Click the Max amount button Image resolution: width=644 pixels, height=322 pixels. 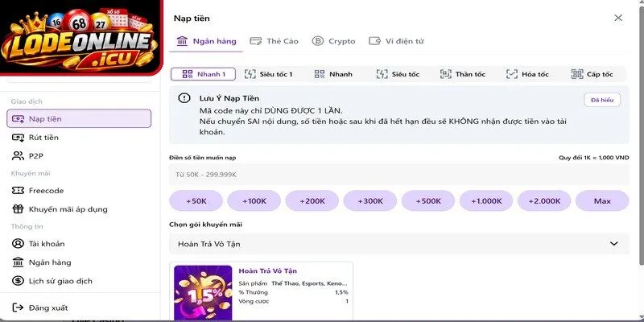click(602, 200)
